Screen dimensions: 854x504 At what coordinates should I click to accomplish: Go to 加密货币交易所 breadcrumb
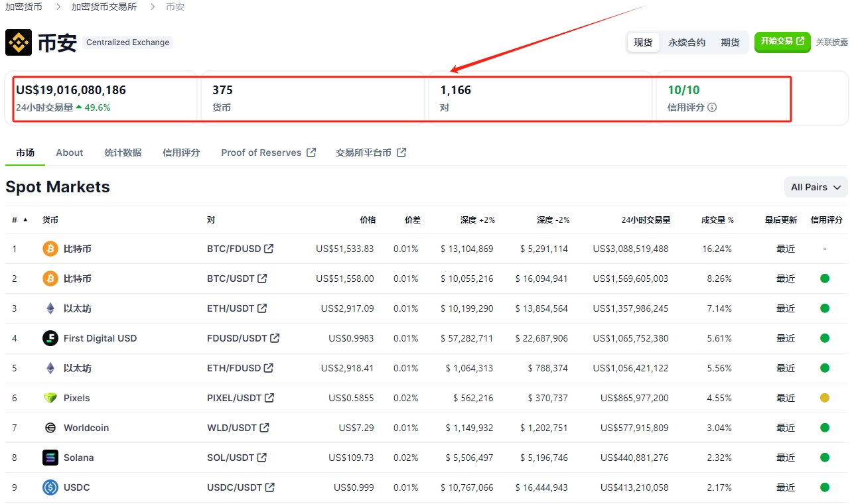click(104, 7)
